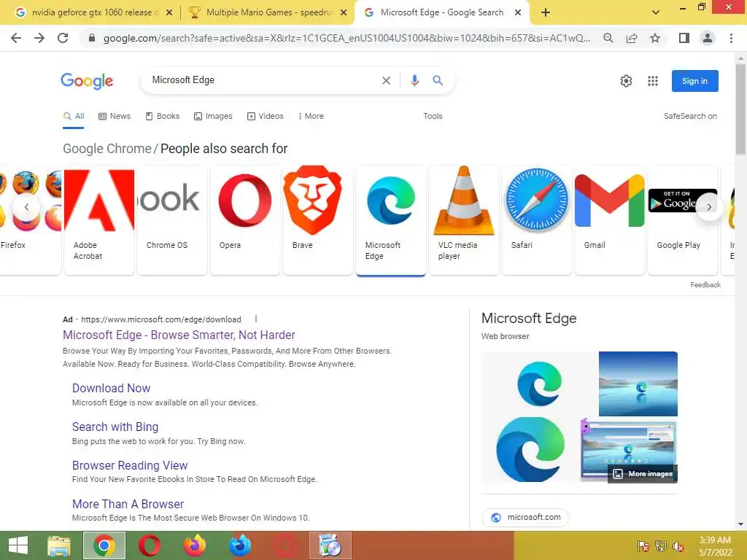
Task: Start voice search with microphone icon
Action: click(x=414, y=80)
